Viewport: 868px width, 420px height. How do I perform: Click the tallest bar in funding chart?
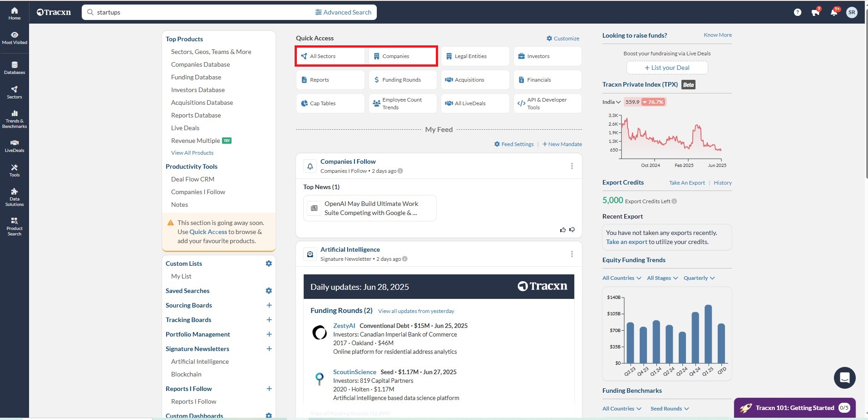[708, 334]
